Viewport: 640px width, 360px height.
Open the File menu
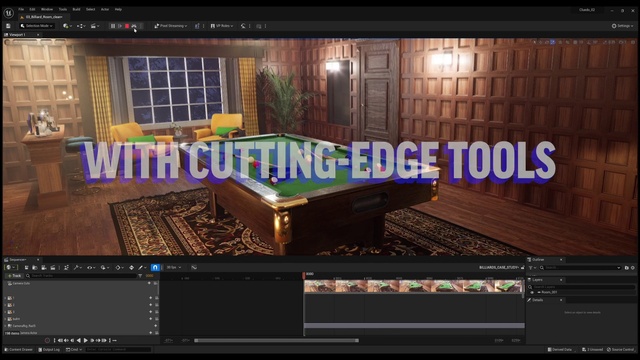coord(21,9)
